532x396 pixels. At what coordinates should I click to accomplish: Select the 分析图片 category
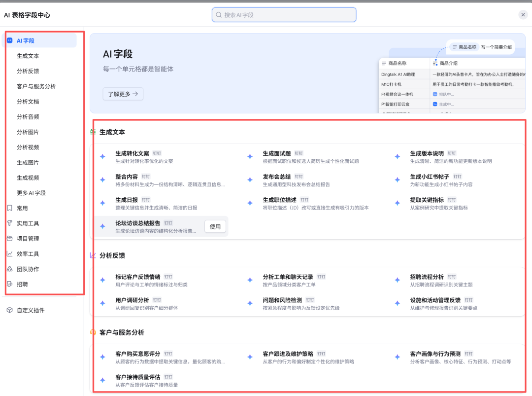click(x=30, y=132)
